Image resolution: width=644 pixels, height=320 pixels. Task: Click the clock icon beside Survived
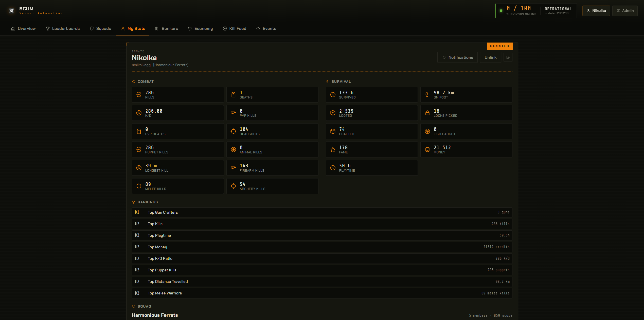(333, 95)
